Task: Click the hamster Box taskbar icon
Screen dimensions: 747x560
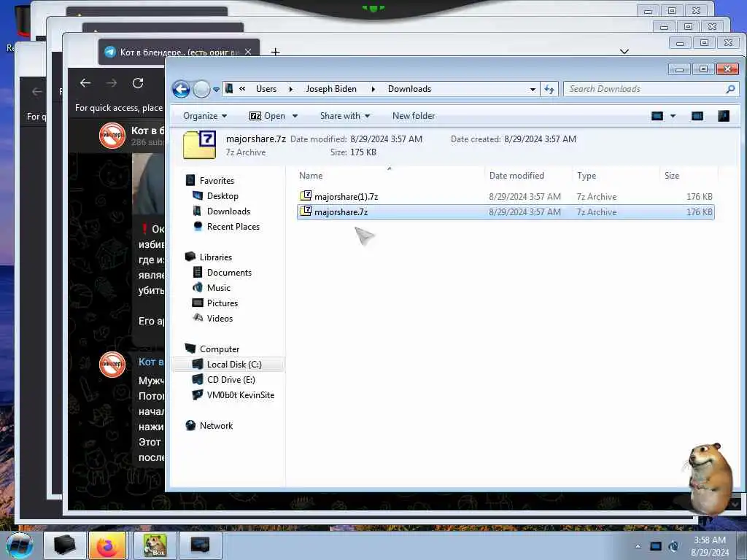Action: (155, 545)
